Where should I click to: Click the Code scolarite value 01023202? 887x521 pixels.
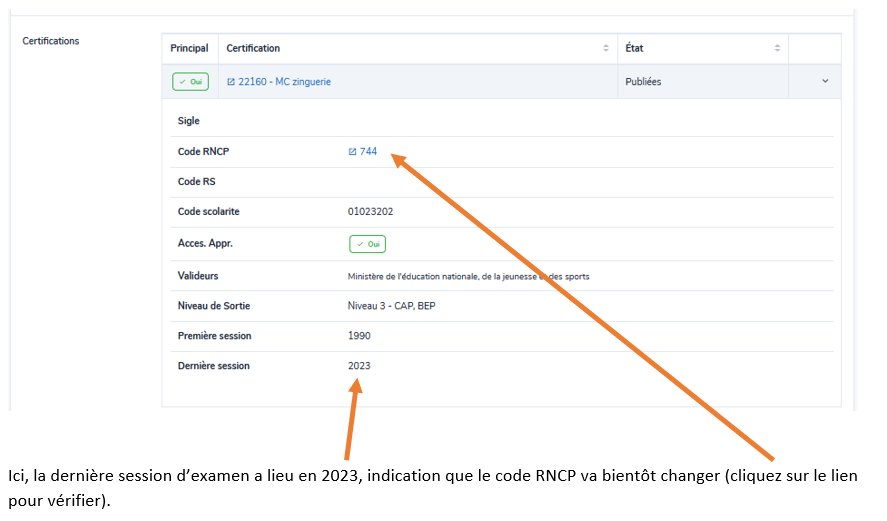(x=370, y=212)
